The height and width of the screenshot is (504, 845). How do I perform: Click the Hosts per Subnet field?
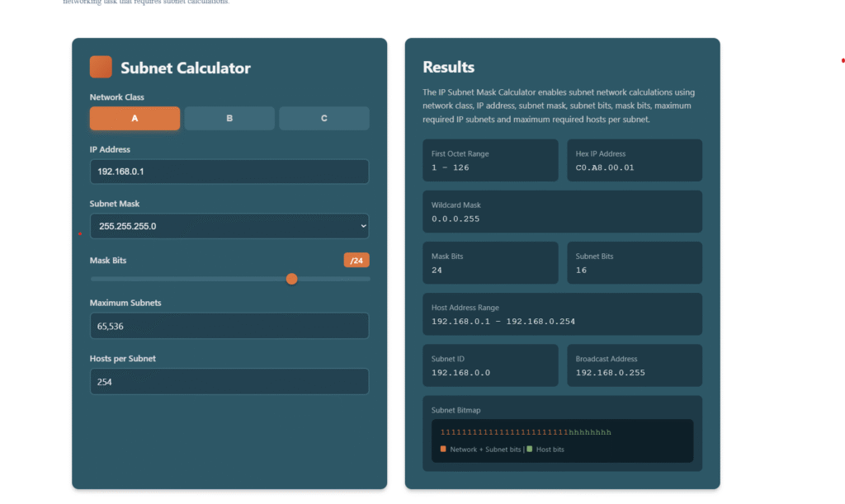tap(229, 381)
